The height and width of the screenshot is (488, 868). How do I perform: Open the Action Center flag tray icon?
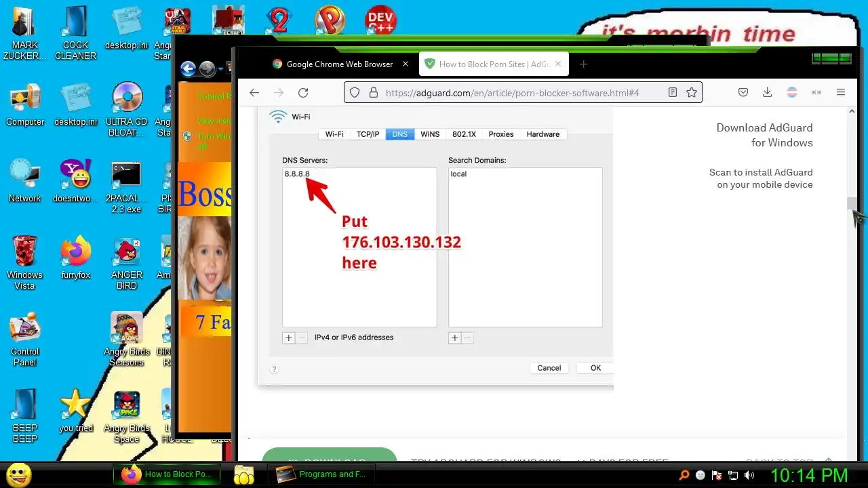pyautogui.click(x=717, y=475)
